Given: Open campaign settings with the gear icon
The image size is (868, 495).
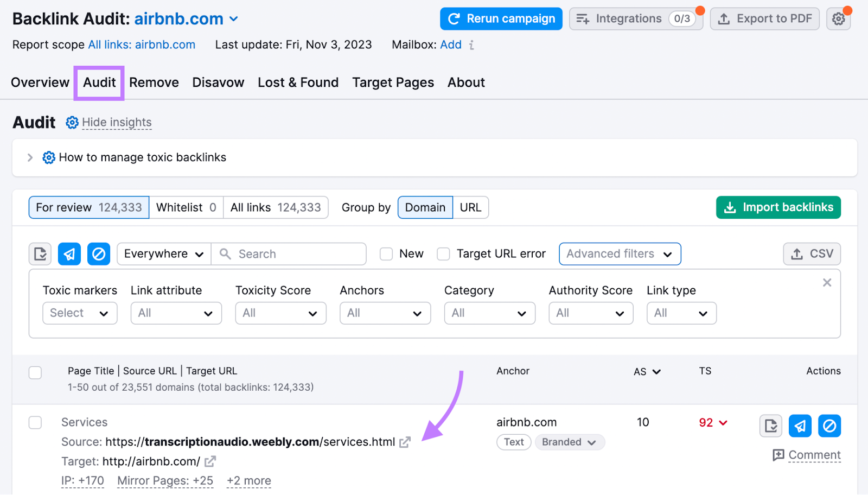Looking at the screenshot, I should (839, 18).
